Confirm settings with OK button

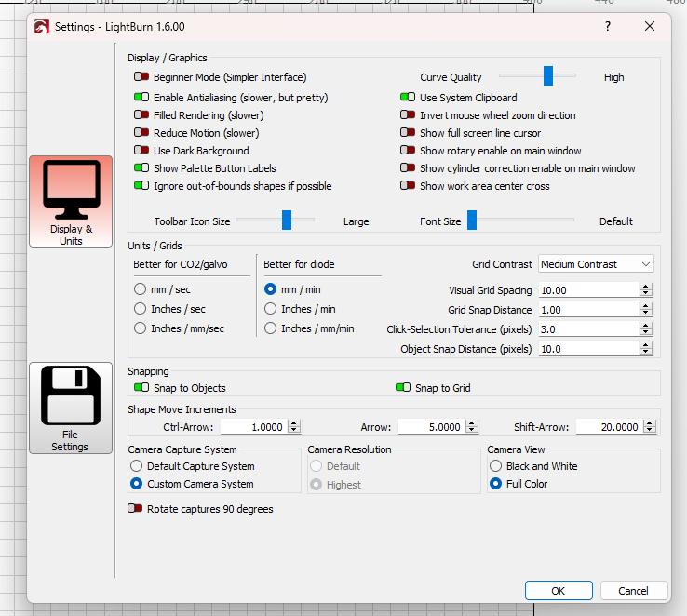[559, 591]
